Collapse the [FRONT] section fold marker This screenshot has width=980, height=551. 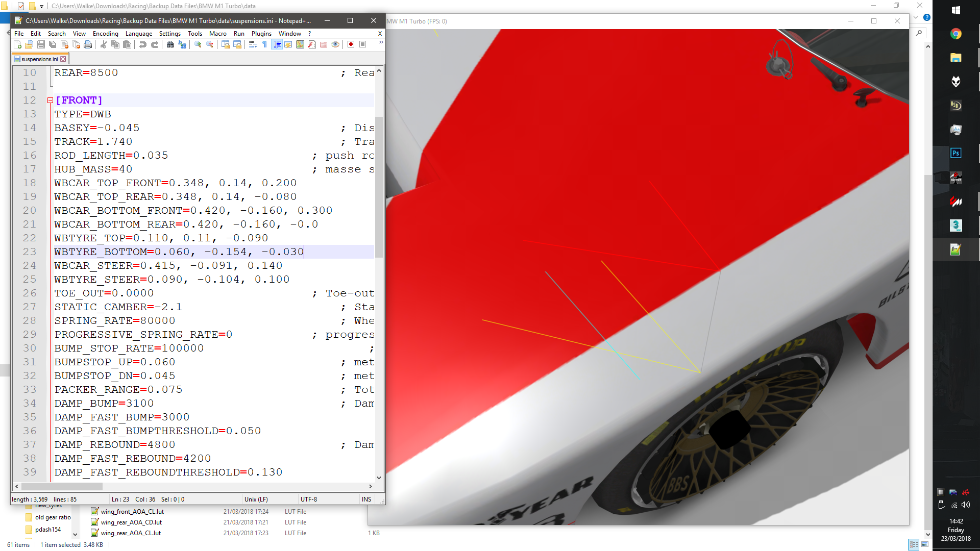pyautogui.click(x=50, y=101)
